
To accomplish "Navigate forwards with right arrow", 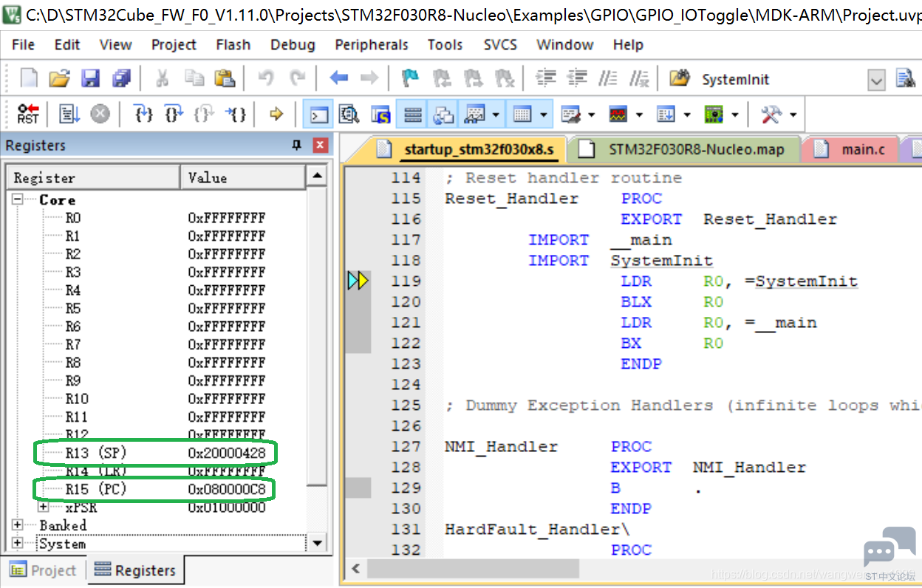I will (x=369, y=78).
